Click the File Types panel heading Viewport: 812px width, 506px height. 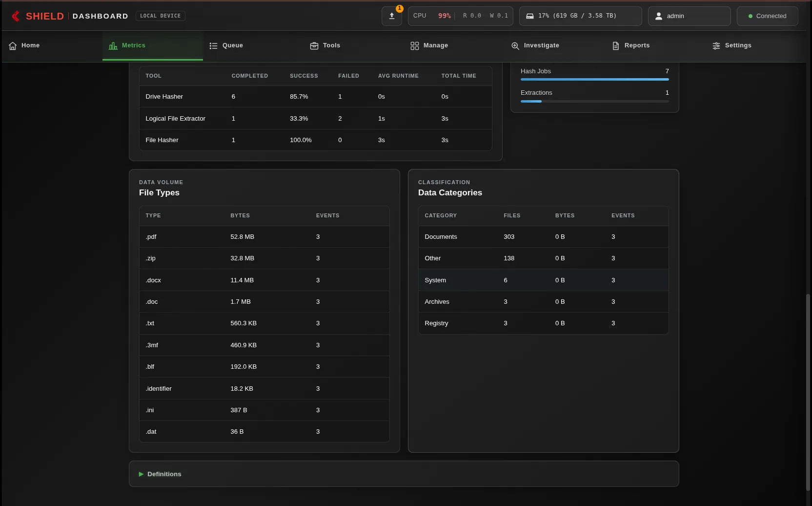[x=159, y=192]
